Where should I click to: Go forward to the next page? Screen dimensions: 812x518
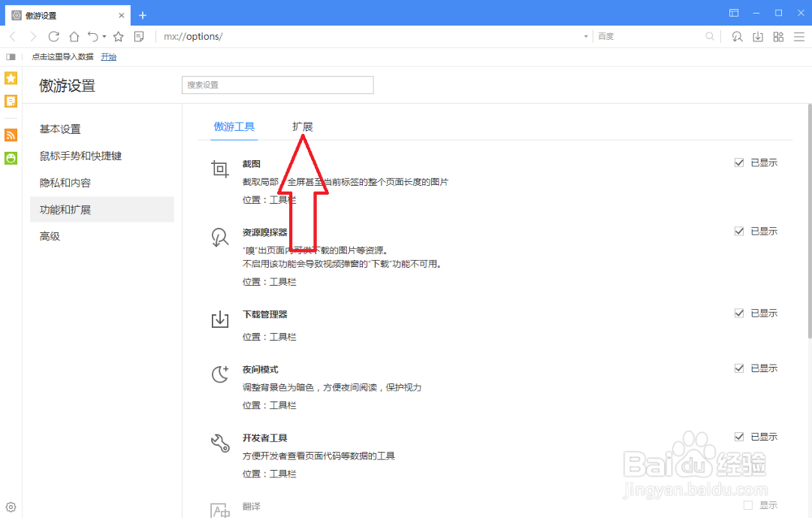click(33, 37)
